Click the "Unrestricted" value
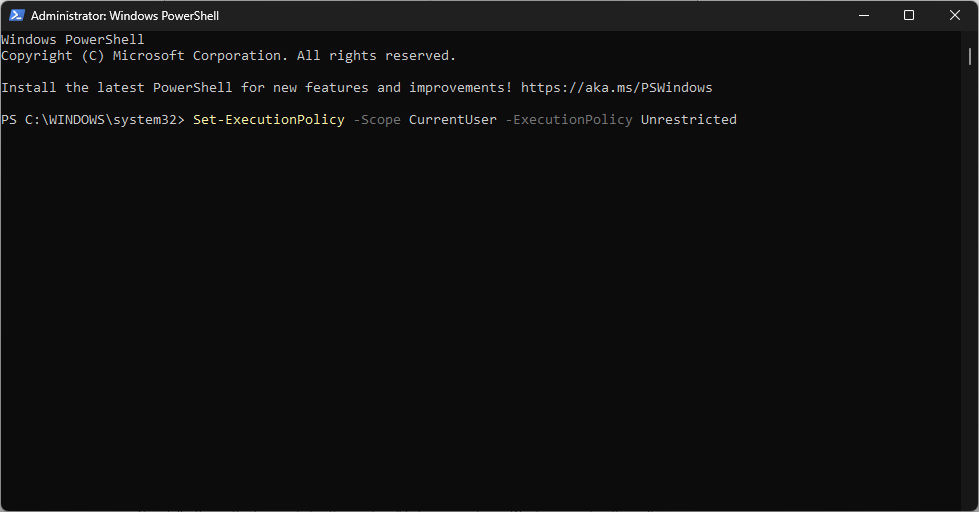Viewport: 979px width, 512px height. (689, 120)
